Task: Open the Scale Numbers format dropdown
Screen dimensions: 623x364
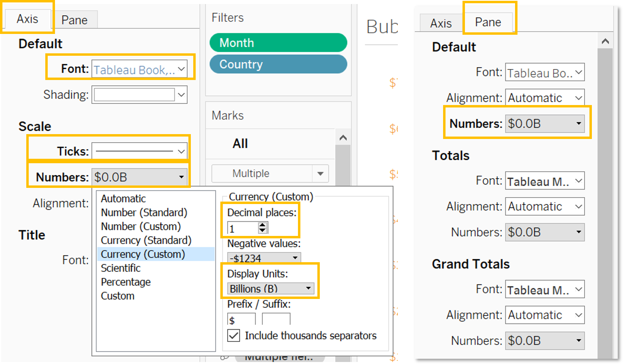Action: coord(139,177)
